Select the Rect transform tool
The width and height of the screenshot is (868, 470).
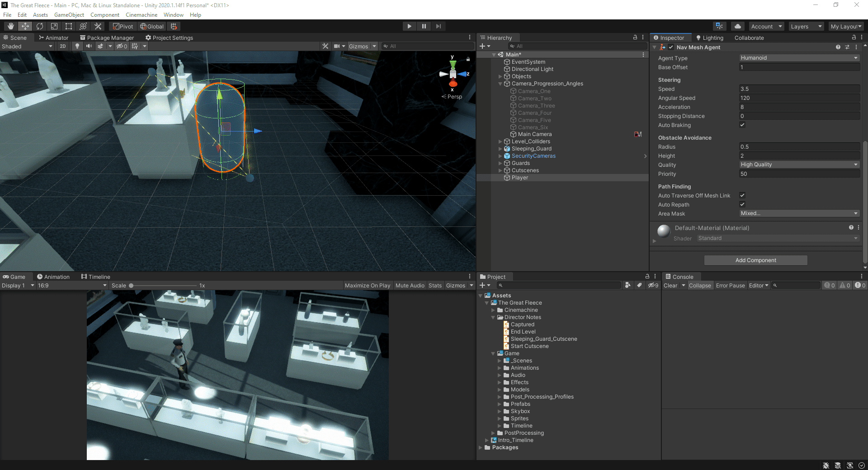[69, 26]
